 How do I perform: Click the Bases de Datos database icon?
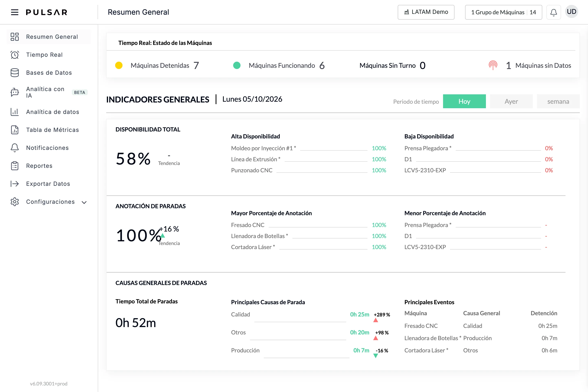(x=15, y=73)
